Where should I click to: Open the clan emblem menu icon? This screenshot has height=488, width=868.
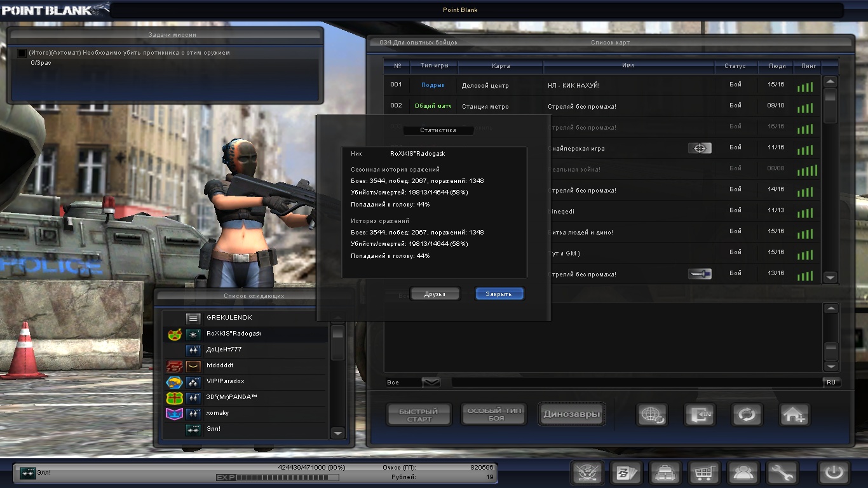[x=587, y=473]
